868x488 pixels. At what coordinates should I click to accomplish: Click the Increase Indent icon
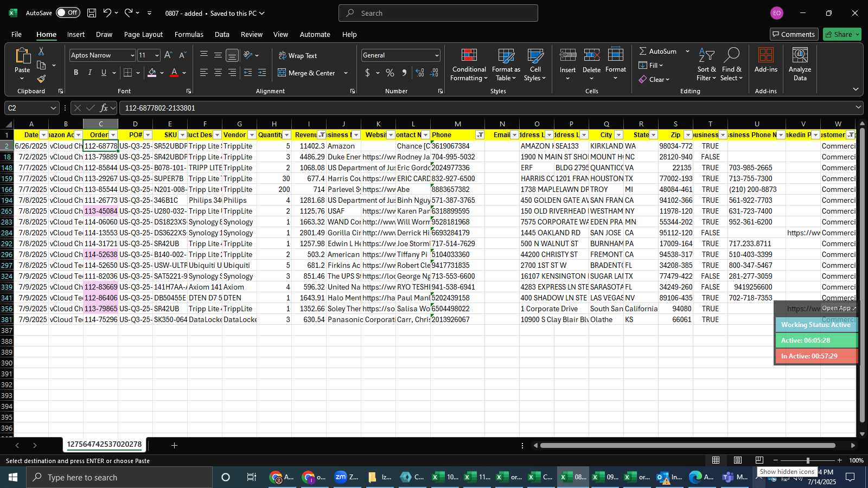pyautogui.click(x=262, y=73)
